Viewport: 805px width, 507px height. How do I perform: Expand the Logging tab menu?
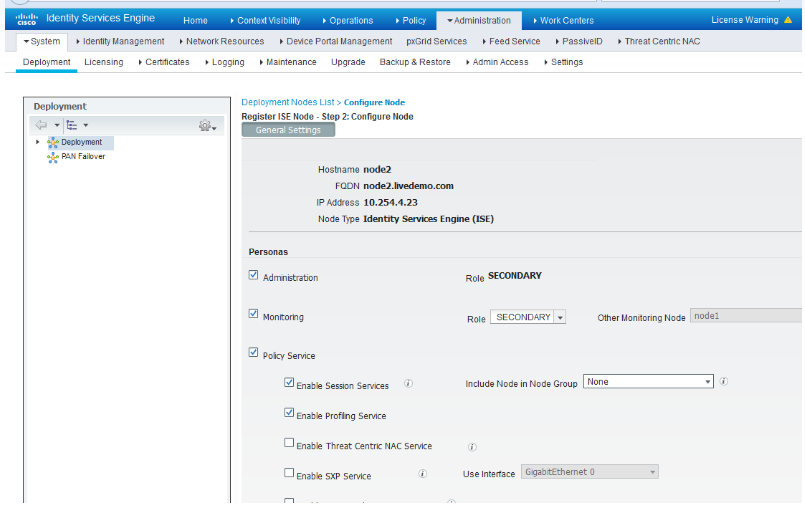coord(225,62)
